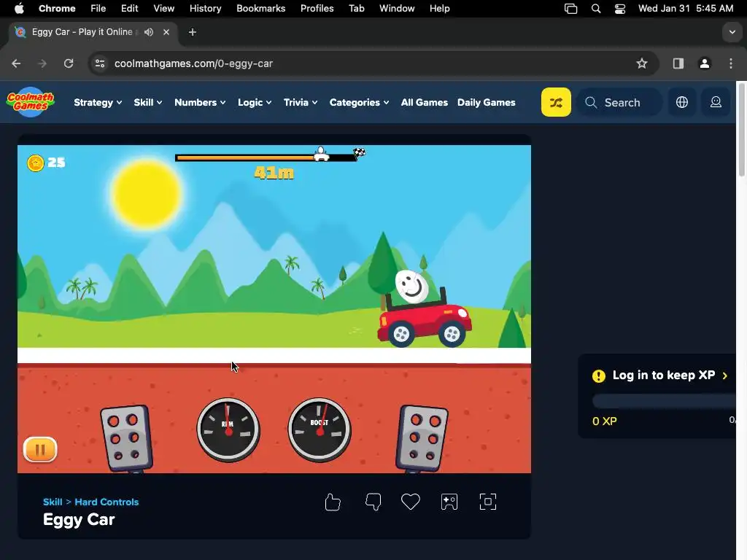Open the tab search dropdown arrow
The width and height of the screenshot is (747, 560).
click(732, 32)
